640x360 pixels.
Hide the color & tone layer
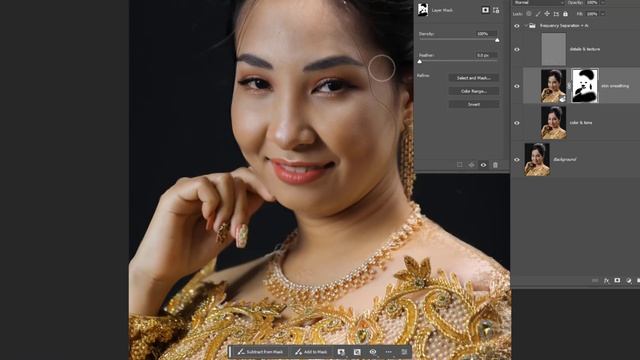(517, 123)
